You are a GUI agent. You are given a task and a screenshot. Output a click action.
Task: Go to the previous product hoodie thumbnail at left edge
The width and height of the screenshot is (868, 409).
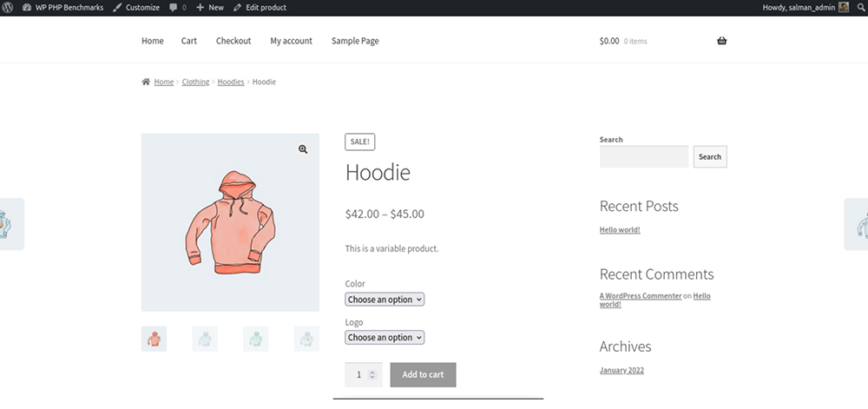(x=11, y=224)
